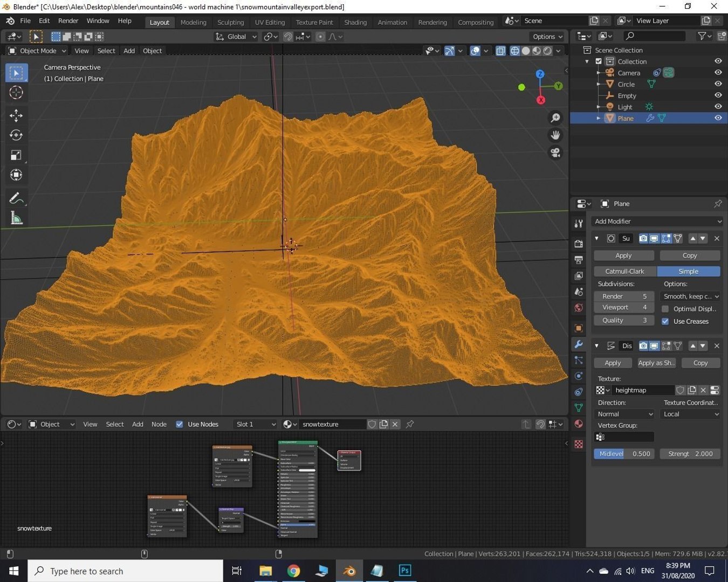This screenshot has height=582, width=728.
Task: Click the pan view hand icon
Action: tap(555, 135)
